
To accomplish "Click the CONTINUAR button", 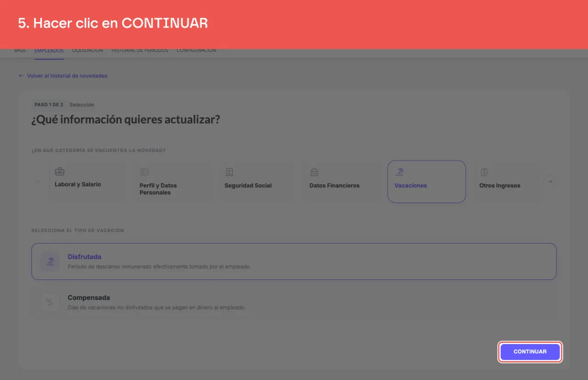I will tap(530, 352).
